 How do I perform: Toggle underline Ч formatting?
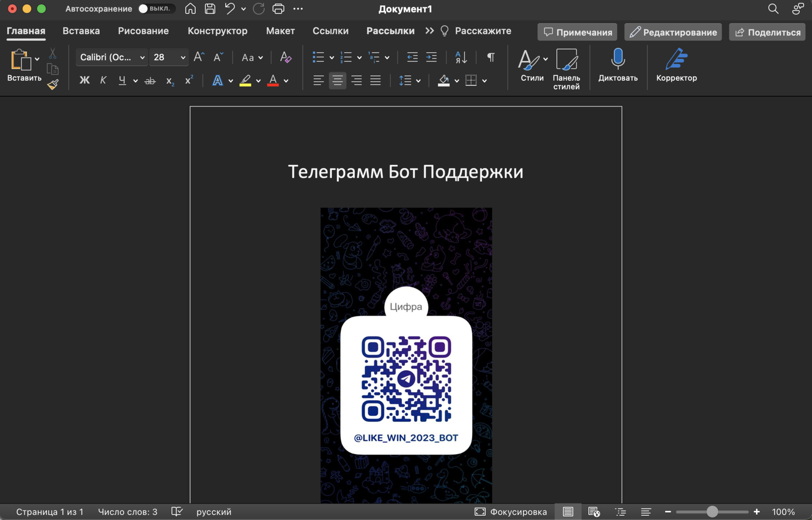click(x=122, y=81)
